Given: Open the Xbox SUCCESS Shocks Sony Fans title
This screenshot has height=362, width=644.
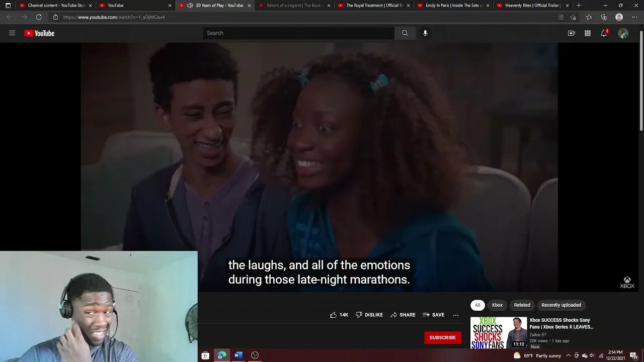Looking at the screenshot, I should pos(561,323).
